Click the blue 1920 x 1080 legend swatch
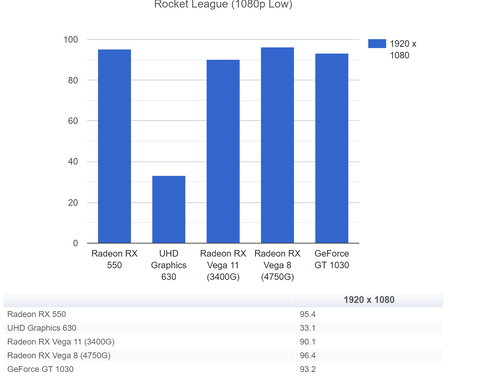Viewport: 480px width, 384px height. 377,44
